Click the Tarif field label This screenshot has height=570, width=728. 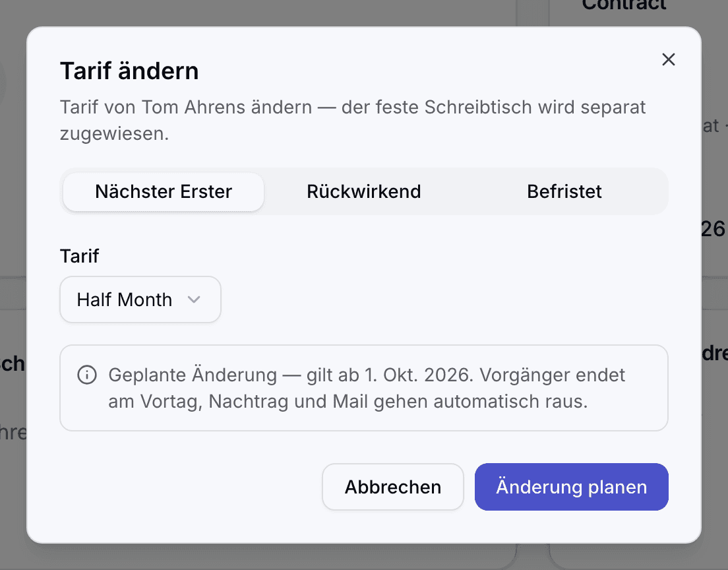[x=79, y=256]
